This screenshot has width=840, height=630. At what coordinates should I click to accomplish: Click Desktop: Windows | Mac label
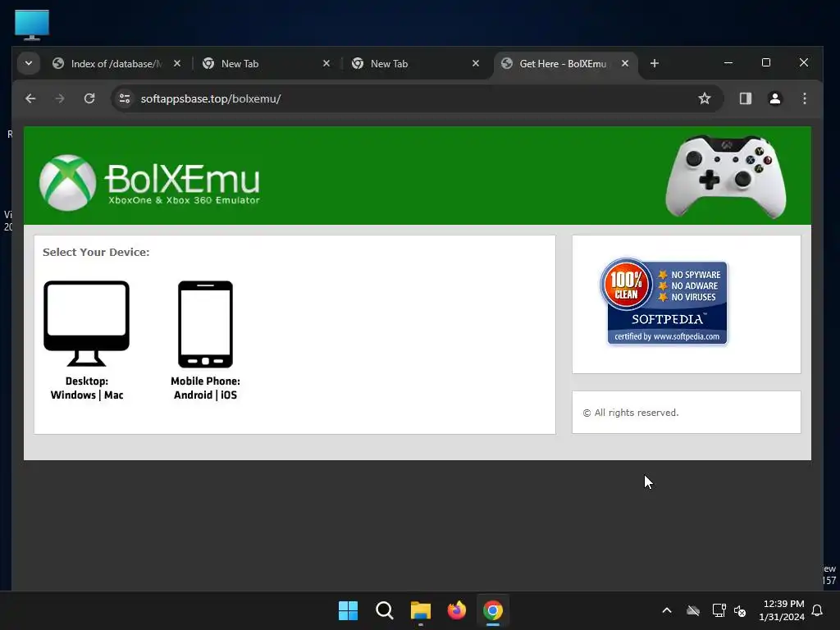(x=87, y=388)
